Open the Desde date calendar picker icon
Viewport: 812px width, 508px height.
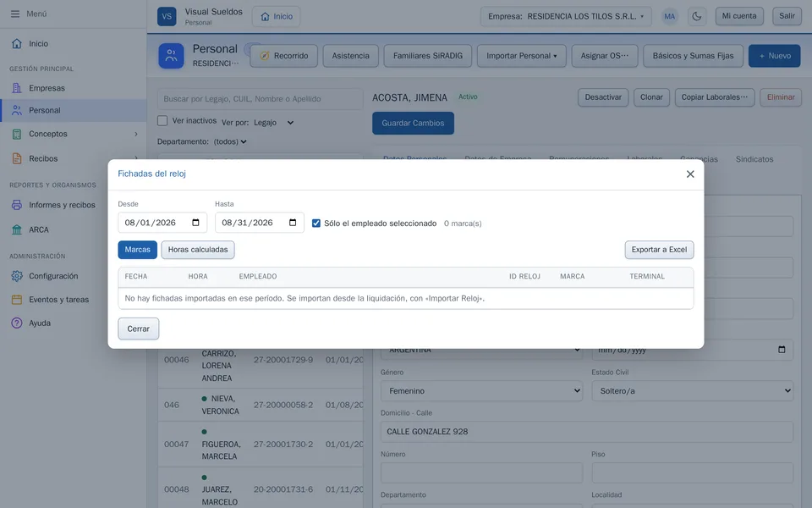195,223
